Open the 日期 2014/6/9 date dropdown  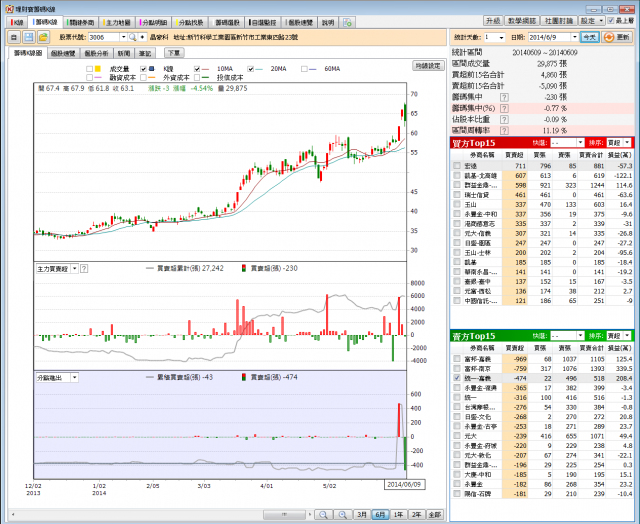pos(575,37)
